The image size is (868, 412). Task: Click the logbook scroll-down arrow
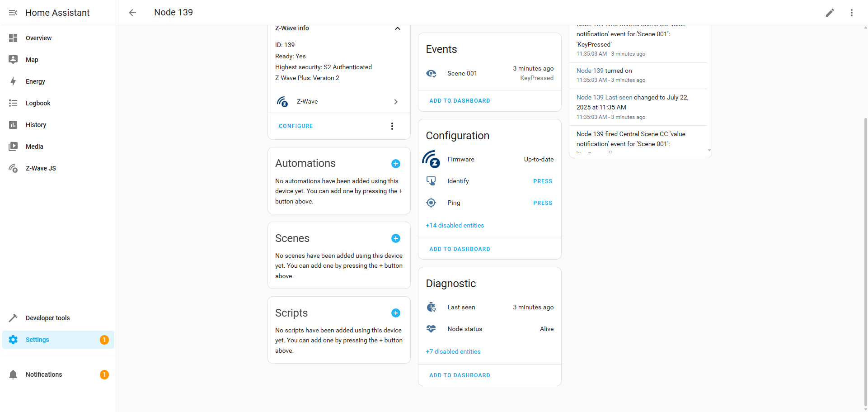pos(709,151)
